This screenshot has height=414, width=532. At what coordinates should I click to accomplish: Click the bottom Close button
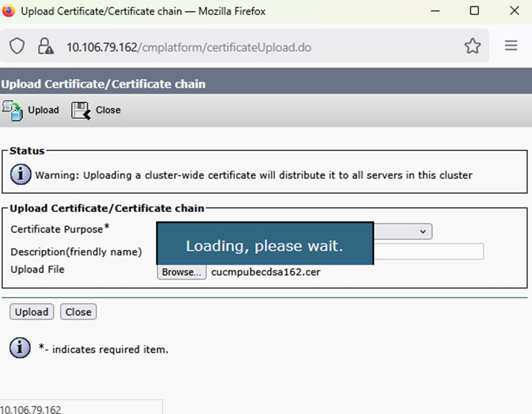(x=78, y=311)
